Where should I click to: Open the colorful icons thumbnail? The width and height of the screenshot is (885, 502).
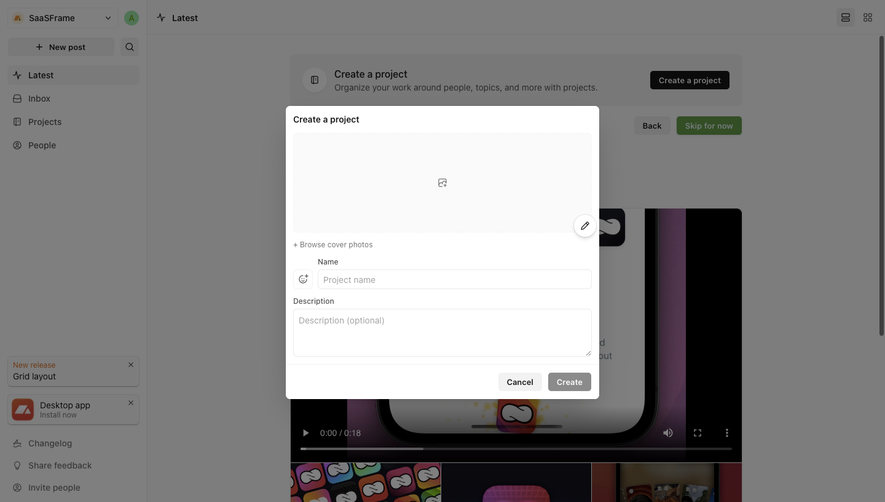click(366, 483)
